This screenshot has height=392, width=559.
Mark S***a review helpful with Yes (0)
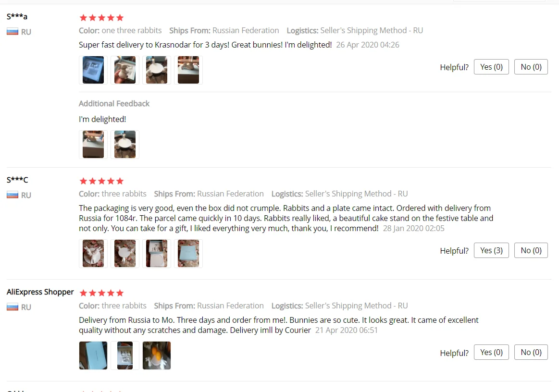click(491, 67)
